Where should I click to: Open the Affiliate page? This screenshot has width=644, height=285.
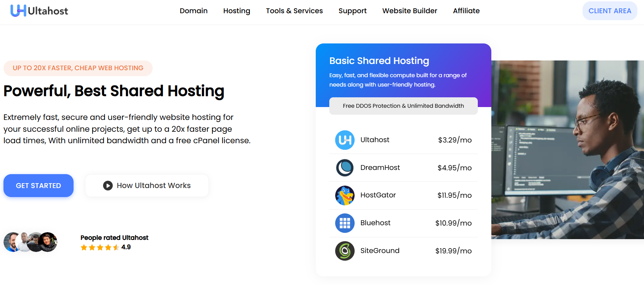(466, 11)
